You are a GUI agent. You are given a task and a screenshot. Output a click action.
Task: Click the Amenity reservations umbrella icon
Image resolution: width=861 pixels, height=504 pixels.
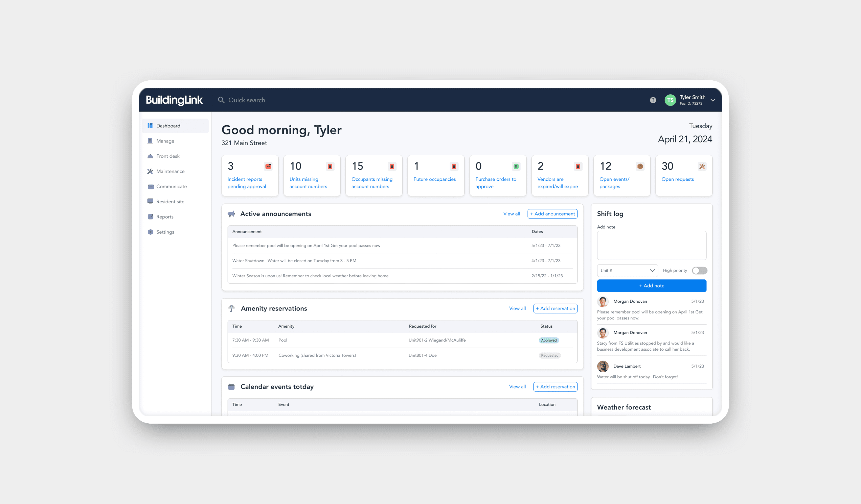click(x=231, y=308)
